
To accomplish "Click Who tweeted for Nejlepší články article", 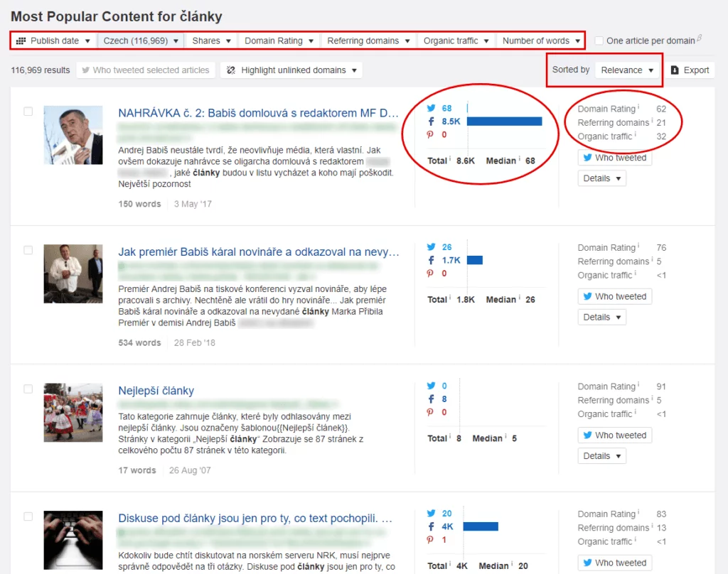I will [615, 435].
